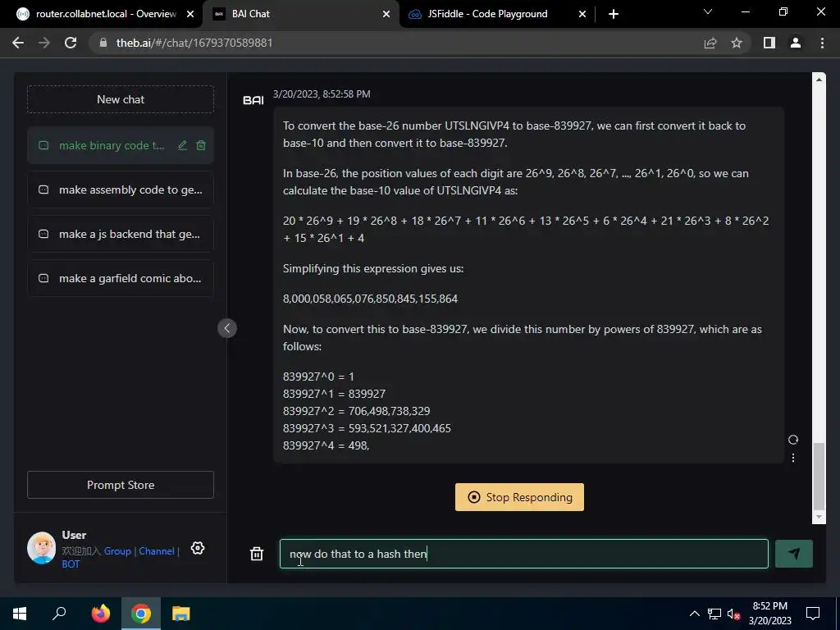Open Windows taskbar search
The height and width of the screenshot is (630, 840).
pos(59,614)
